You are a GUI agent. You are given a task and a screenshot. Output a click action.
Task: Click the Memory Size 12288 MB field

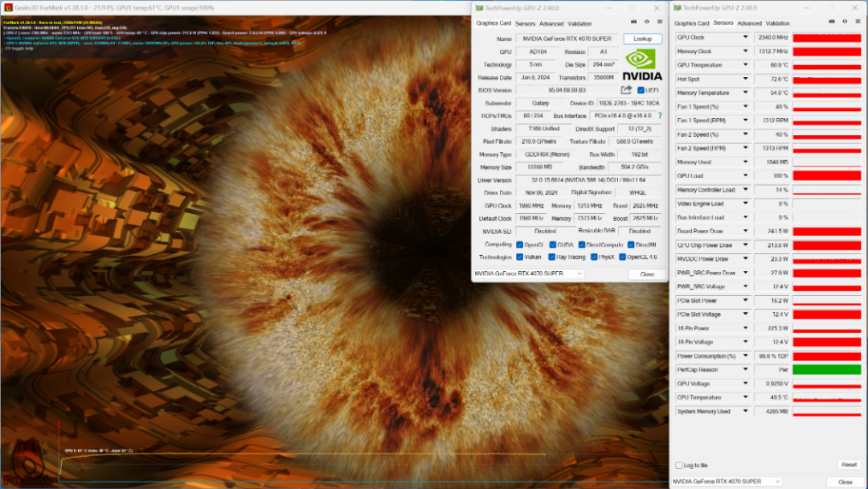click(x=542, y=166)
